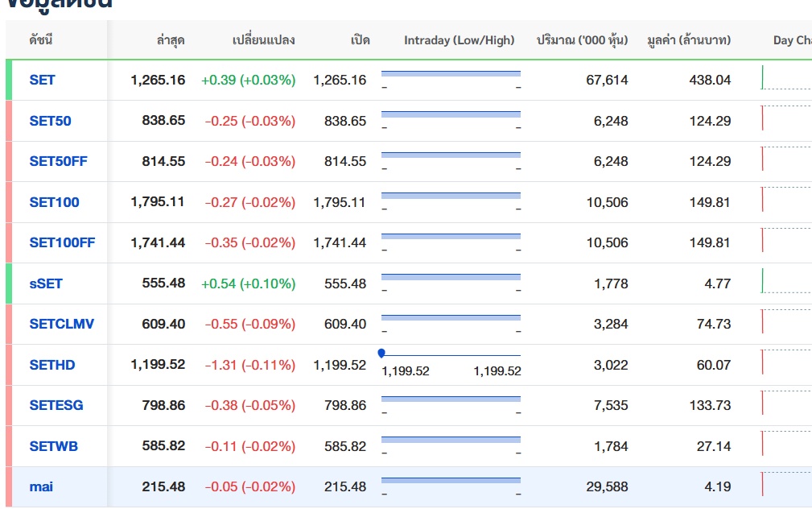Click the Intraday (Low/High) column header
Viewport: 812px width, 509px height.
click(x=459, y=40)
